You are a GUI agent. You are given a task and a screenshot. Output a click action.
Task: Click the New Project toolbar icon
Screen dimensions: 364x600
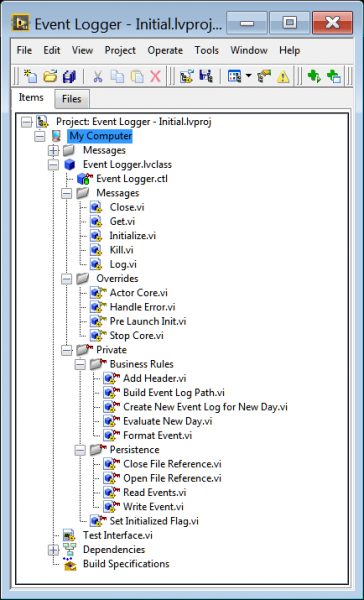(x=30, y=76)
